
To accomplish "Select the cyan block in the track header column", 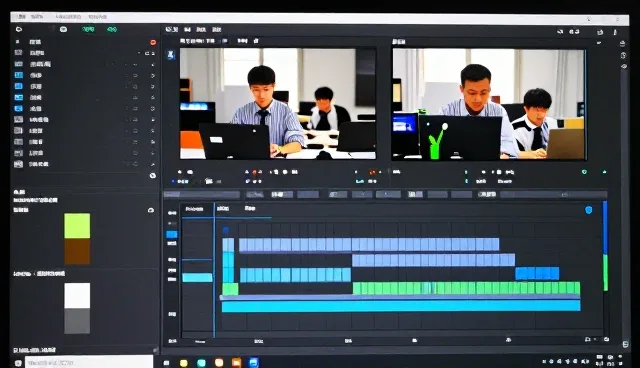I will (197, 277).
